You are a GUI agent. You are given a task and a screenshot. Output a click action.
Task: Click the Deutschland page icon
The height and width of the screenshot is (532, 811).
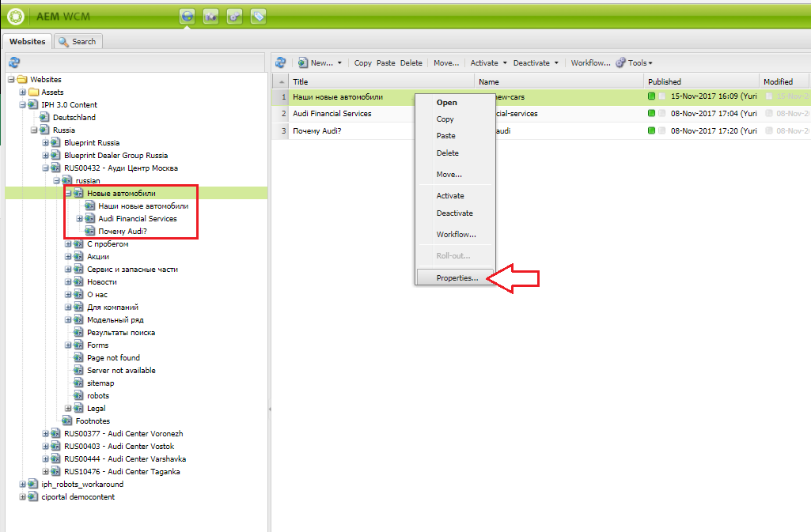45,117
